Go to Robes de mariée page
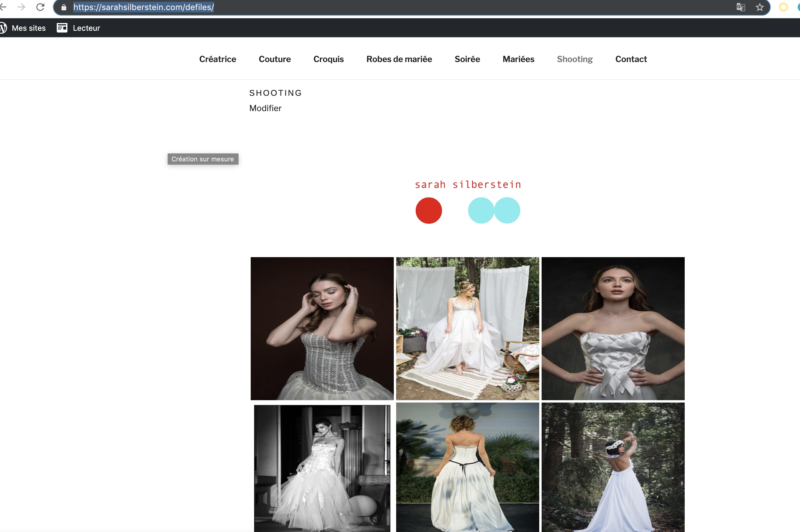Image resolution: width=800 pixels, height=532 pixels. tap(399, 59)
